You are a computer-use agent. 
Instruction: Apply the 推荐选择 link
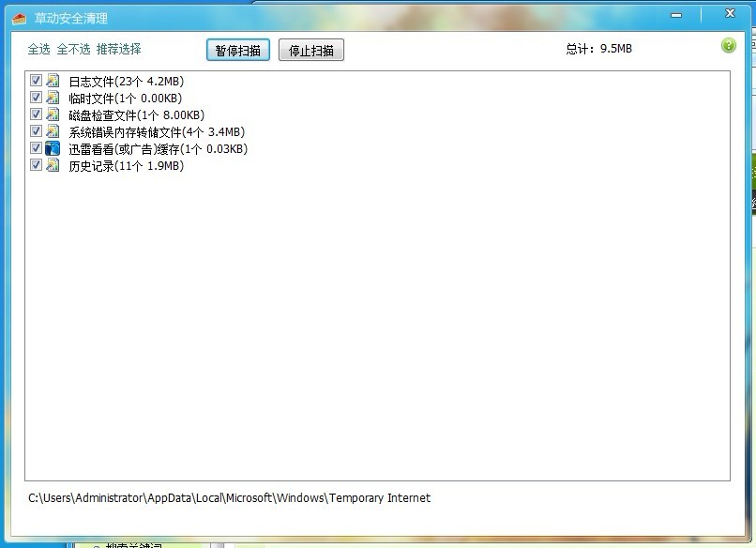[118, 49]
